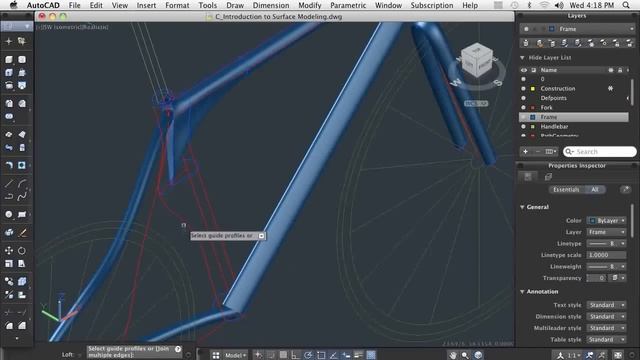640x360 pixels.
Task: Select the Line tool in tool palette
Action: point(9,183)
